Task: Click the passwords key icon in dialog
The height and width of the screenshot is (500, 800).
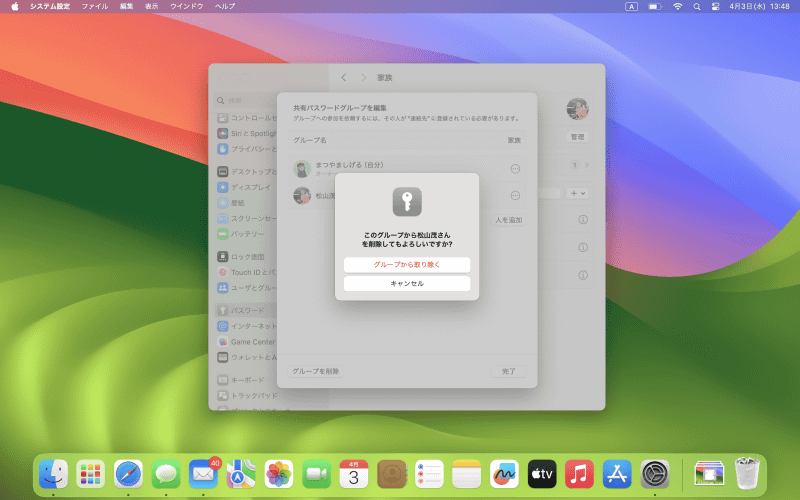Action: [407, 202]
